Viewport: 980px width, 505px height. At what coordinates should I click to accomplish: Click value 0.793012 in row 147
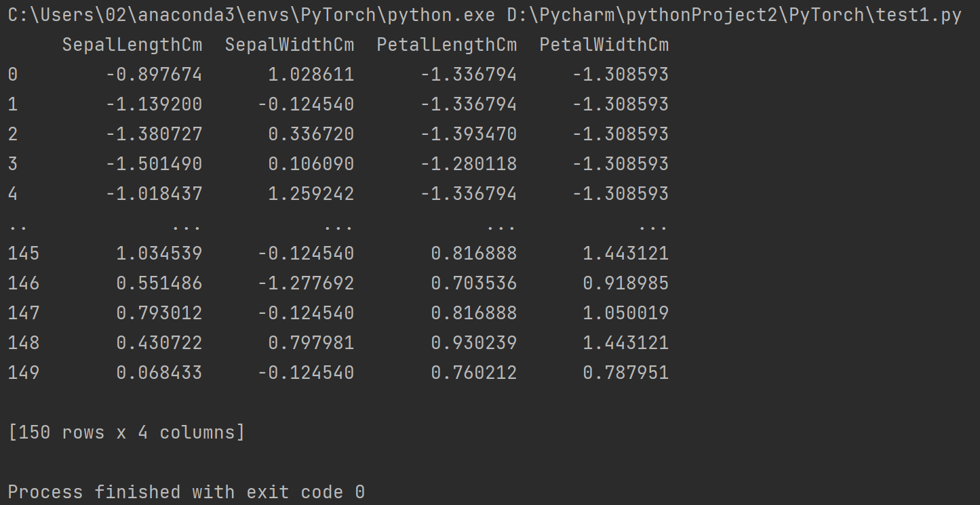click(159, 313)
